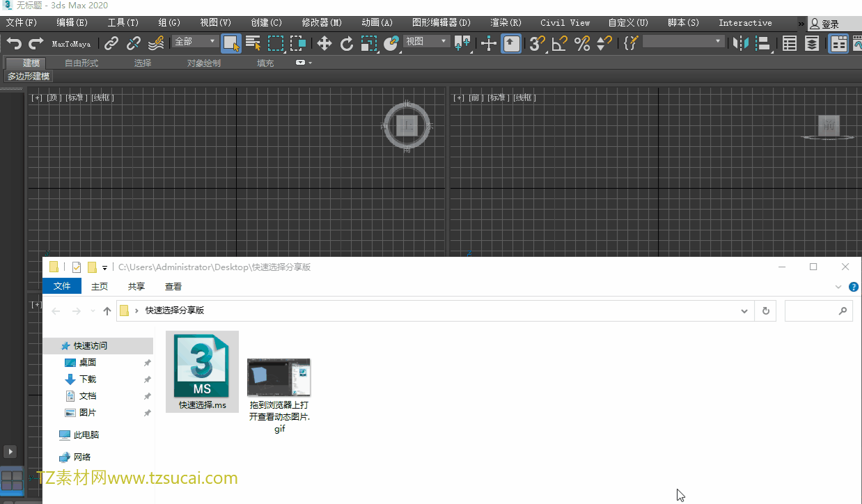Expand the 多边形建模 panel
Viewport: 862px width, 504px height.
[x=29, y=77]
